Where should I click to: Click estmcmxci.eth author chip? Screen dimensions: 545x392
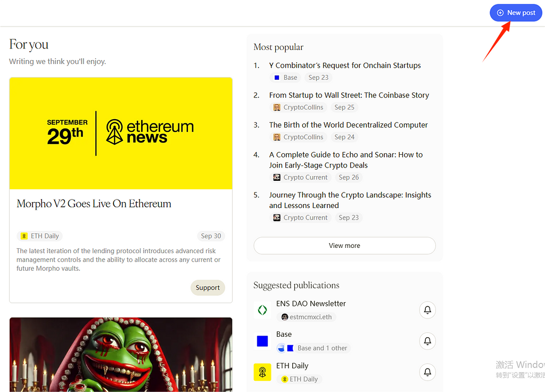coord(307,317)
